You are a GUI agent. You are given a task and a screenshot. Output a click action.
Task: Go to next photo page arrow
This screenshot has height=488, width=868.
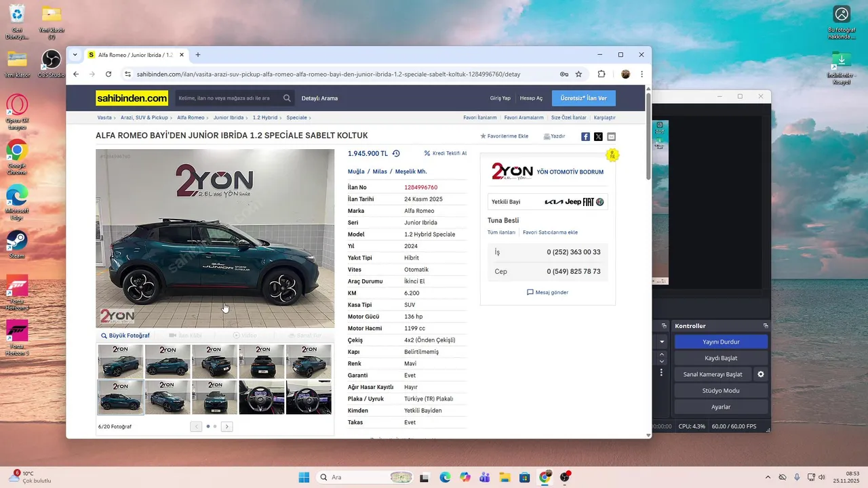coord(226,426)
